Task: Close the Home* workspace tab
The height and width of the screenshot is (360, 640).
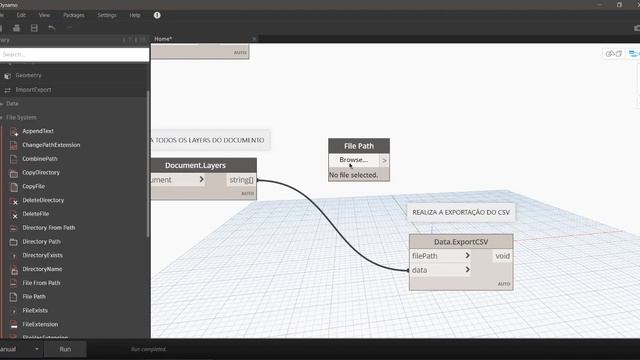Action: coord(254,39)
